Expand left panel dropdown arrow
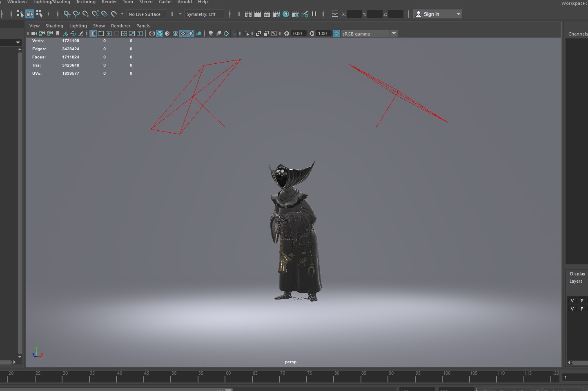 18,42
